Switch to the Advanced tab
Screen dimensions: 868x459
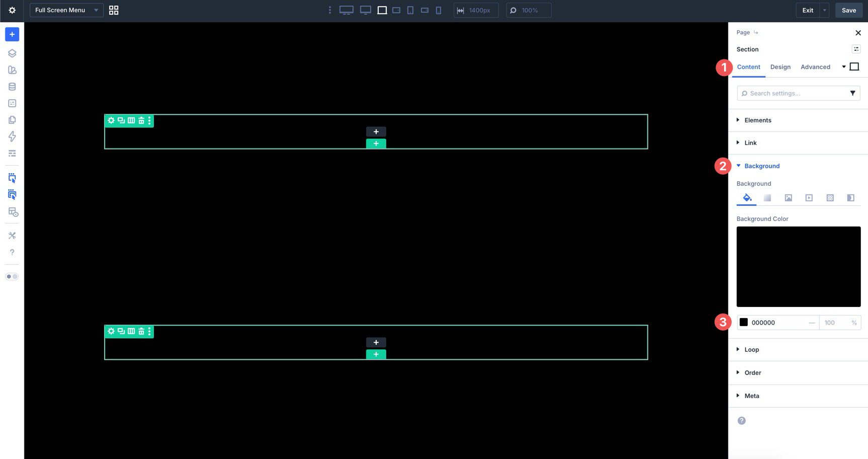815,67
